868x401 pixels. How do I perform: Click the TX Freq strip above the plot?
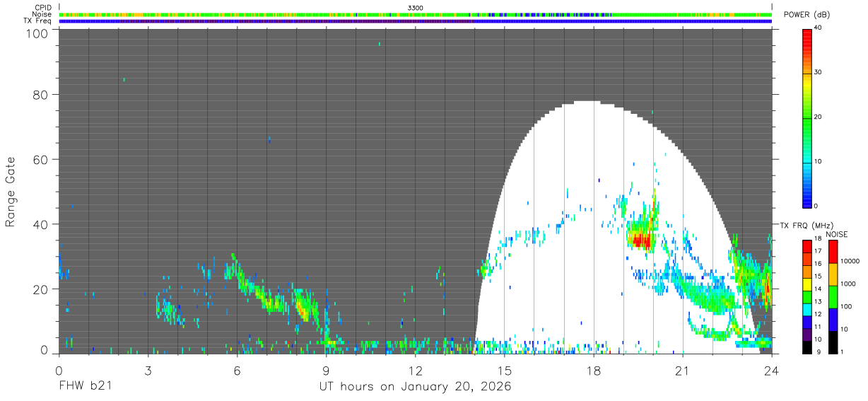point(416,21)
